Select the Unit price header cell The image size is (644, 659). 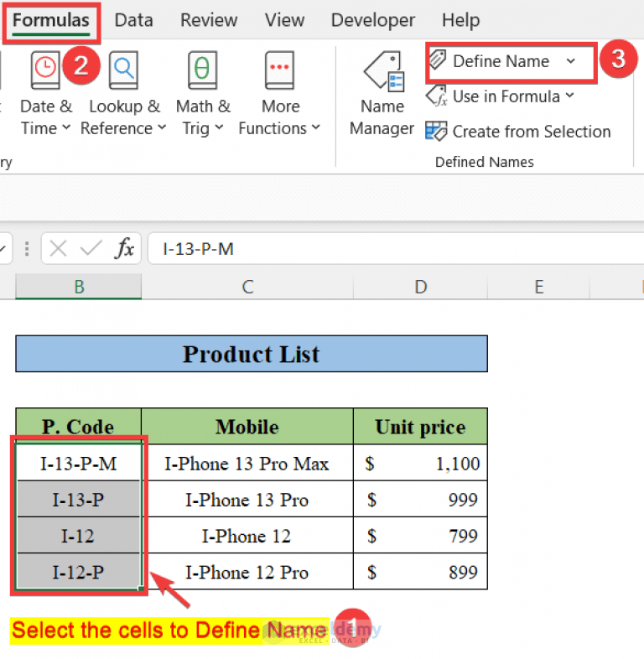420,426
